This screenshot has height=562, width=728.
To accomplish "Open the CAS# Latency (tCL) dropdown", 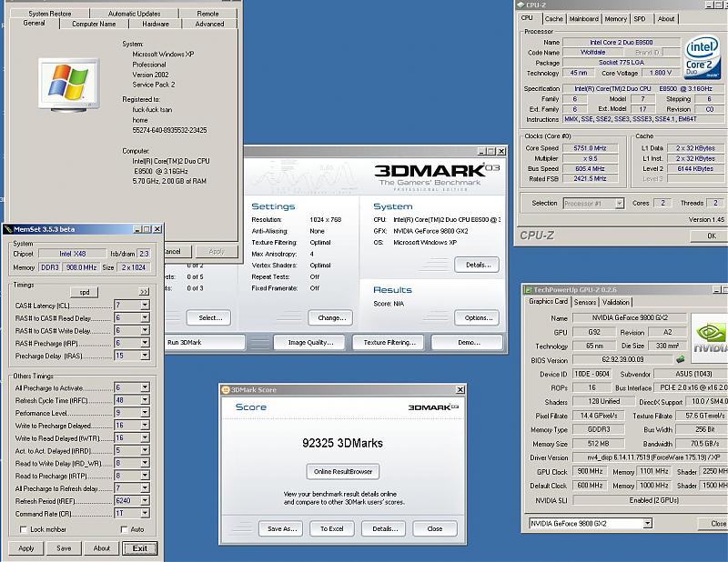I will 145,305.
